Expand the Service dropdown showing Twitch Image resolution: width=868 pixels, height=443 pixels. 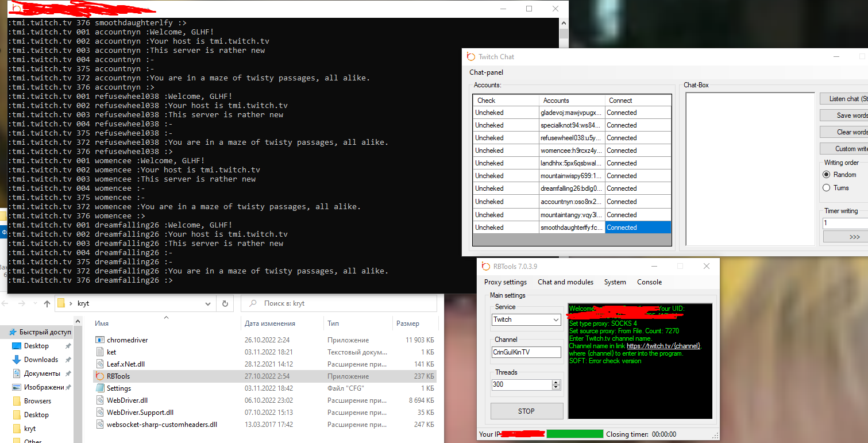click(555, 319)
